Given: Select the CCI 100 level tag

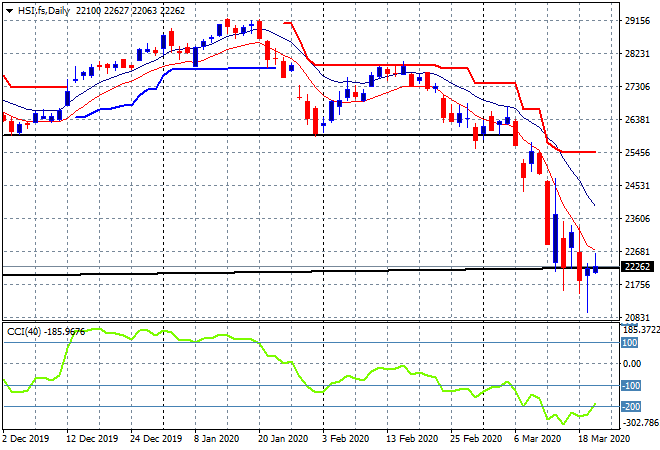Looking at the screenshot, I should click(x=630, y=343).
